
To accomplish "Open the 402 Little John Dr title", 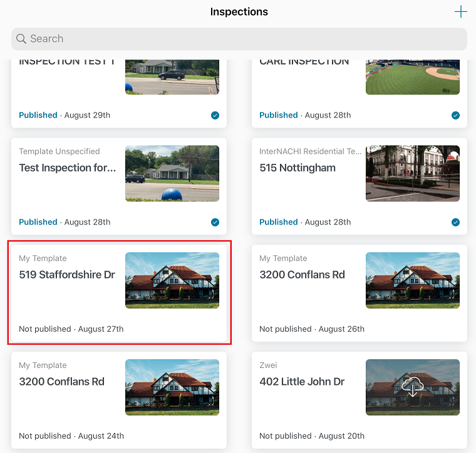I will 302,382.
